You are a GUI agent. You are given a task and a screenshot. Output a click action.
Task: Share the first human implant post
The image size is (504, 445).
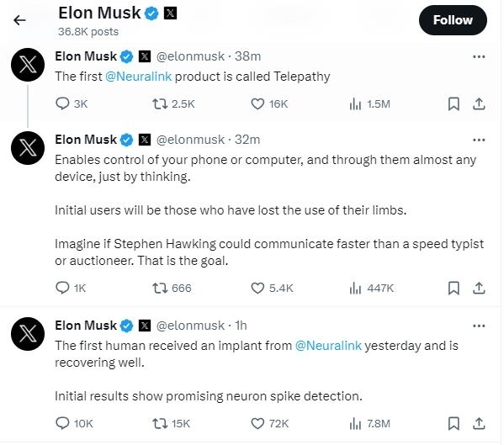479,423
